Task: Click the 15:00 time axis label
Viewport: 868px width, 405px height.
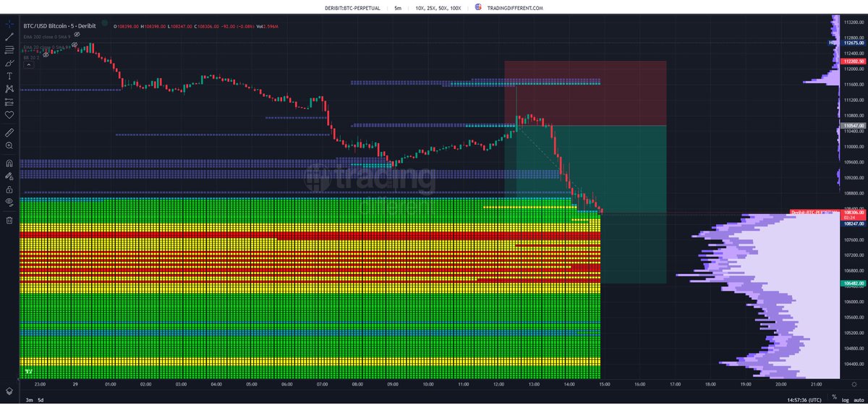Action: (604, 385)
